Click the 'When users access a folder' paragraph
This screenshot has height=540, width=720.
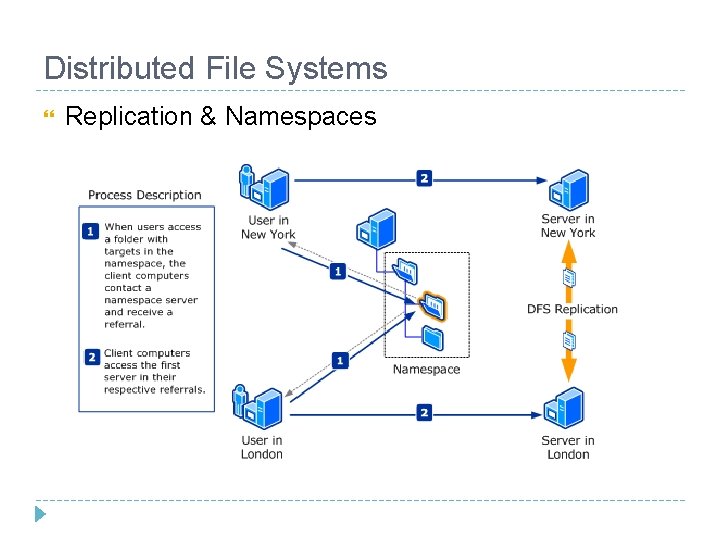point(153,276)
